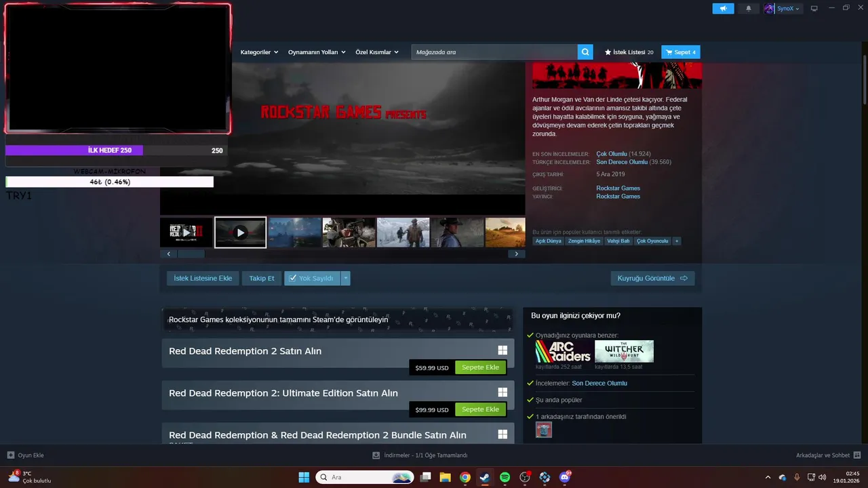The height and width of the screenshot is (488, 868).
Task: Open the SynoX account dropdown
Action: click(783, 9)
